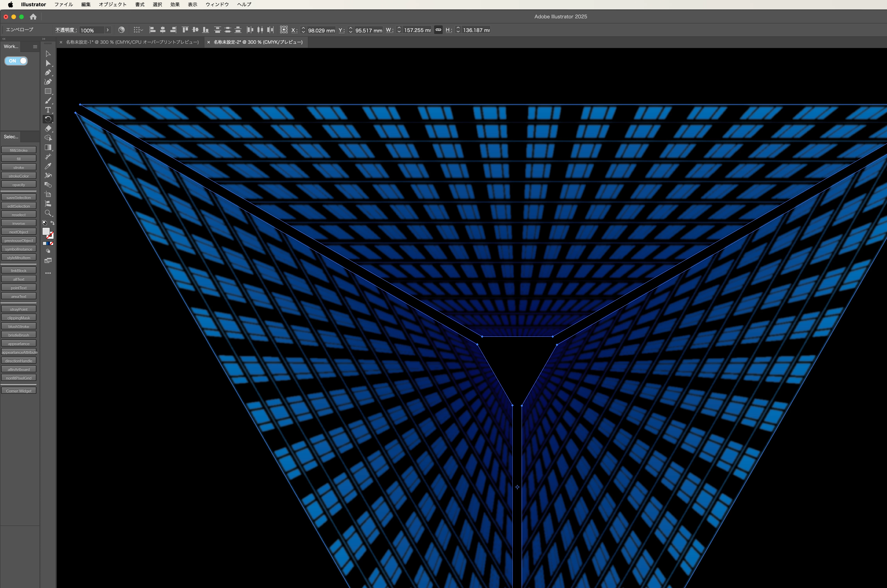Click the fill color swatch
The width and height of the screenshot is (887, 588).
[46, 231]
